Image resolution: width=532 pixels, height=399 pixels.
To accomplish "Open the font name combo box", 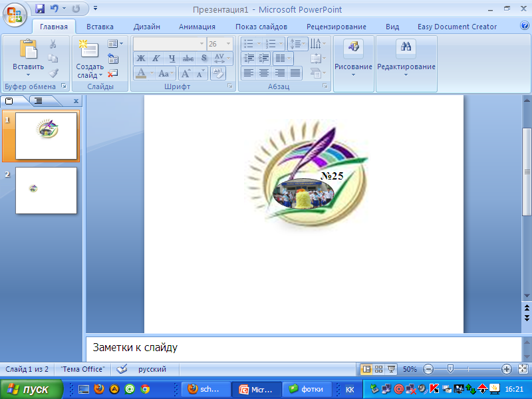I will tap(170, 44).
